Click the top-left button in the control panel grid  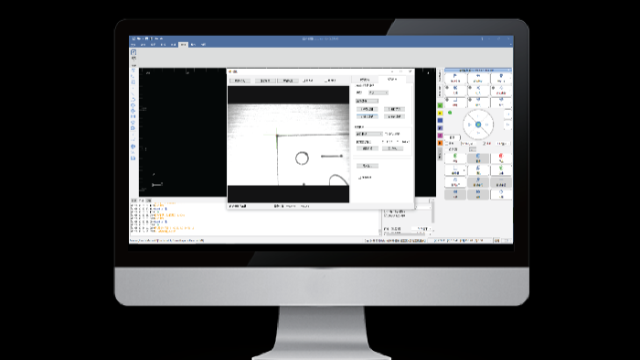point(455,78)
